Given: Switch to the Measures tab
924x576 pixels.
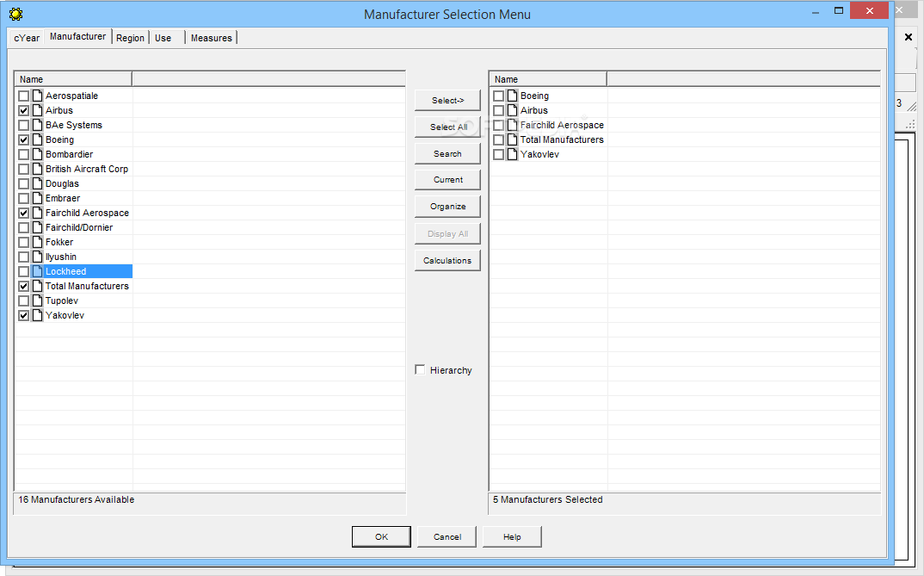Looking at the screenshot, I should [211, 38].
